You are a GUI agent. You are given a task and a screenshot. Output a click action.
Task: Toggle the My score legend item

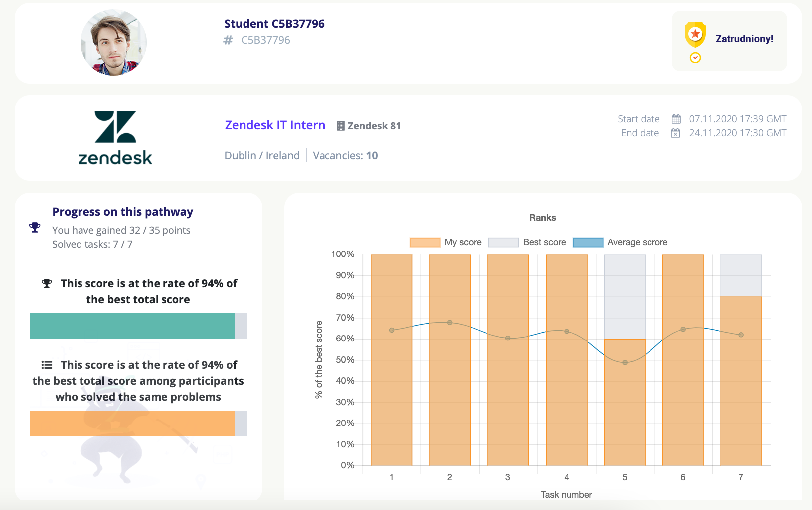(x=446, y=242)
